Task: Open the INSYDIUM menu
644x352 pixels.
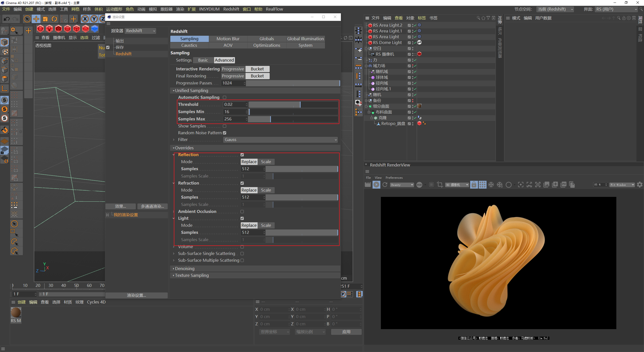Action: [209, 9]
